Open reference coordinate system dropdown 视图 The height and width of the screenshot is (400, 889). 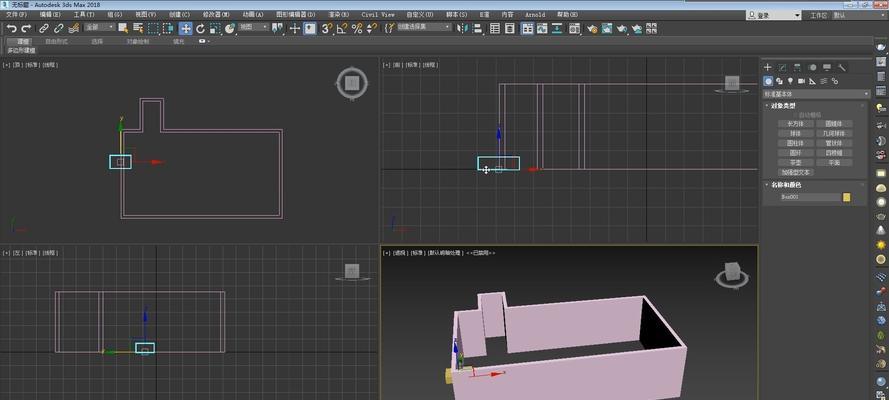(253, 27)
